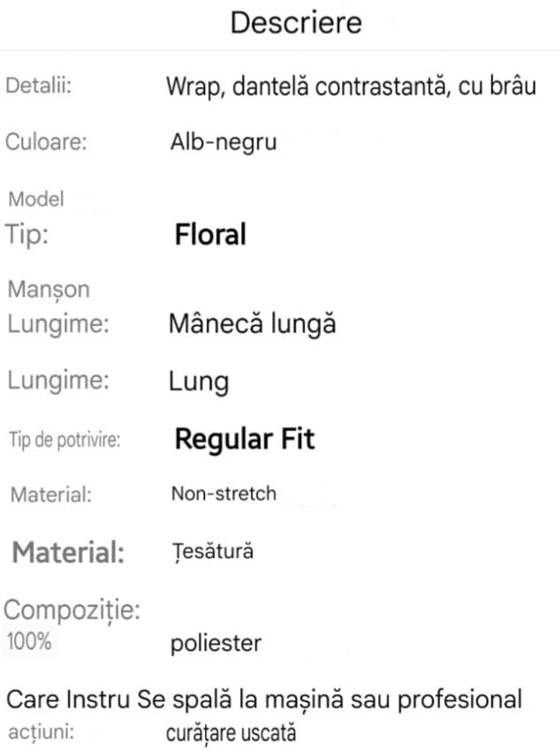
Task: Select the Culoare label
Action: [x=47, y=142]
